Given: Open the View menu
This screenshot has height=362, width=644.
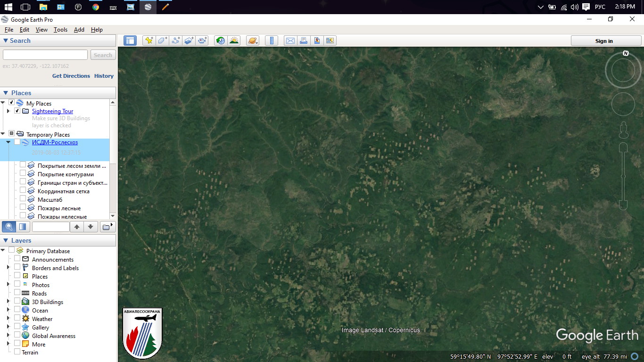Looking at the screenshot, I should 41,30.
